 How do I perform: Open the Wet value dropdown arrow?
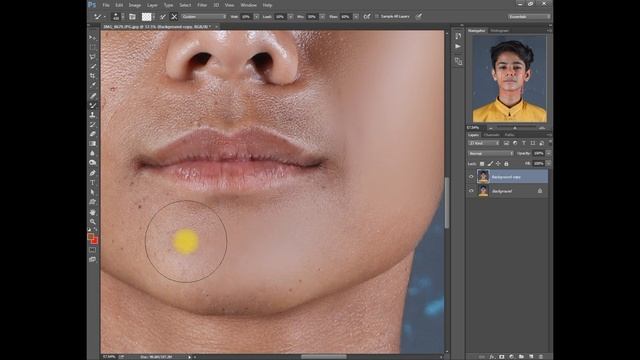pyautogui.click(x=256, y=16)
